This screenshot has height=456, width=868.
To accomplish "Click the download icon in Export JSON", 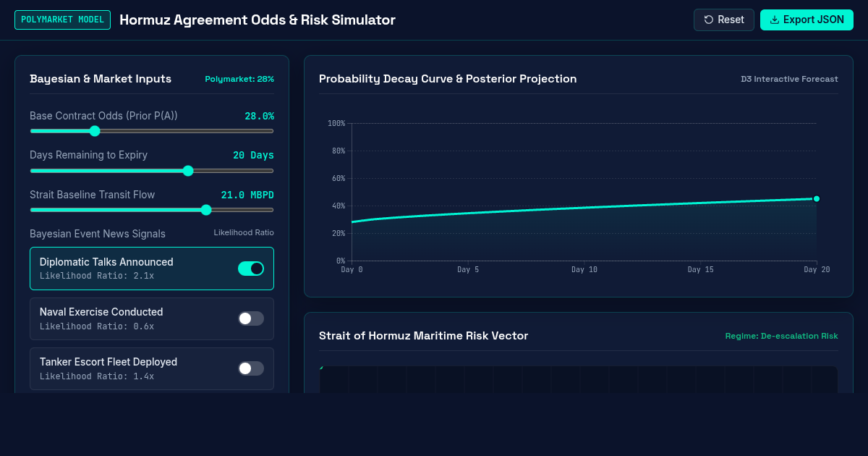I will (x=775, y=20).
